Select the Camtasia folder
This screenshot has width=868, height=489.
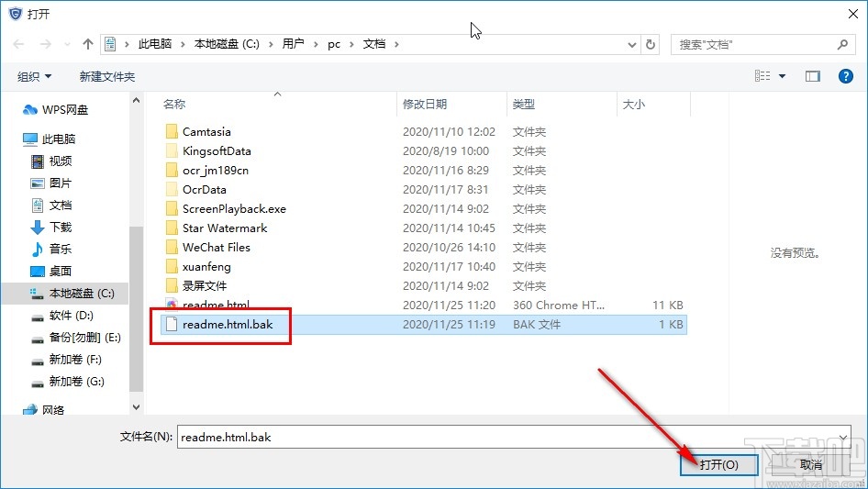point(206,132)
